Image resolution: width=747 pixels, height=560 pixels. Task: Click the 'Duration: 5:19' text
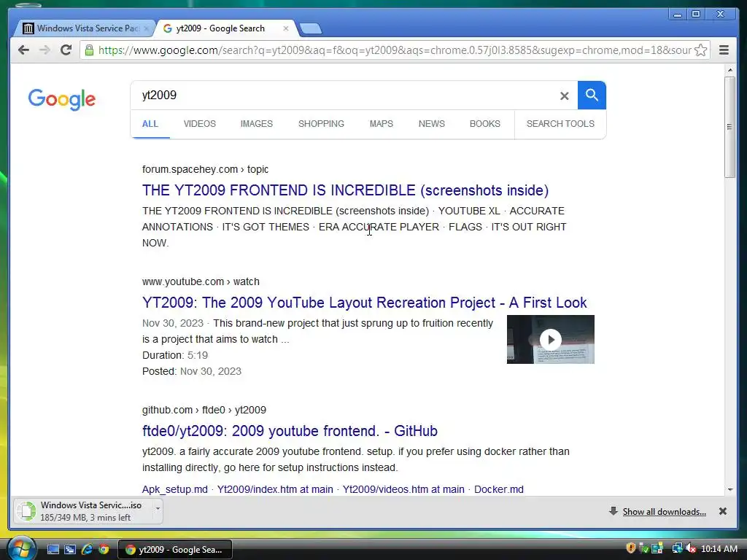click(x=175, y=355)
